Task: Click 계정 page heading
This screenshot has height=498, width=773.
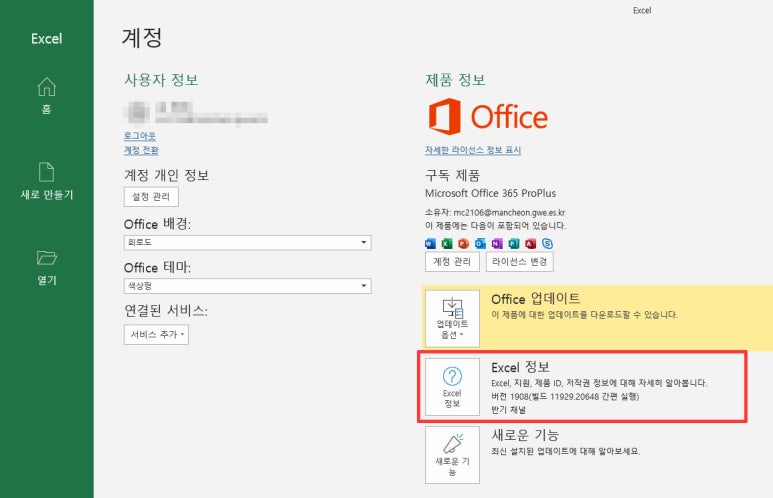Action: pyautogui.click(x=142, y=37)
